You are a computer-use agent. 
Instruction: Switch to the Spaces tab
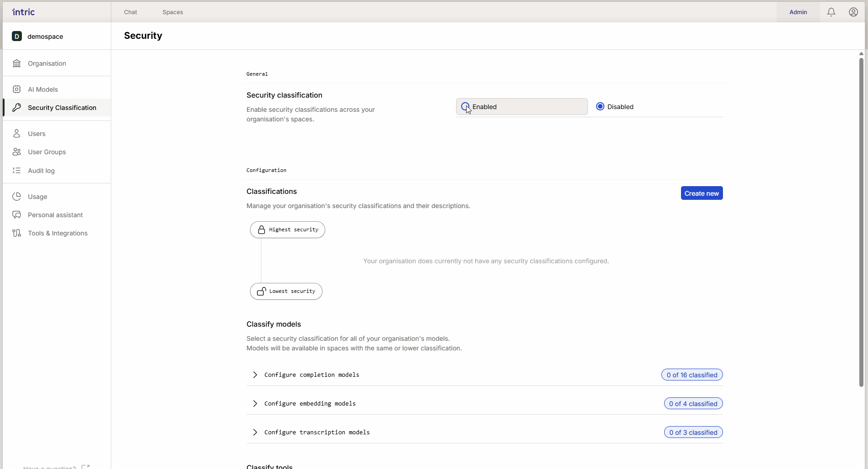(172, 12)
